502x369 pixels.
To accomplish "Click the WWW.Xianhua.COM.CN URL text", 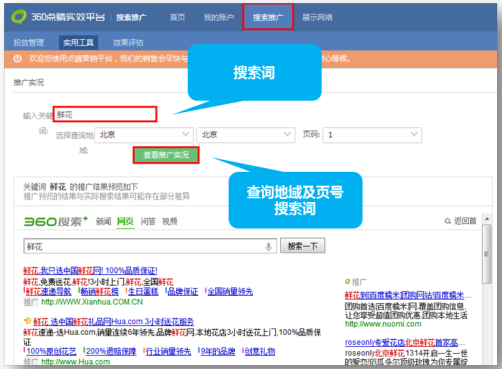I will coord(92,302).
